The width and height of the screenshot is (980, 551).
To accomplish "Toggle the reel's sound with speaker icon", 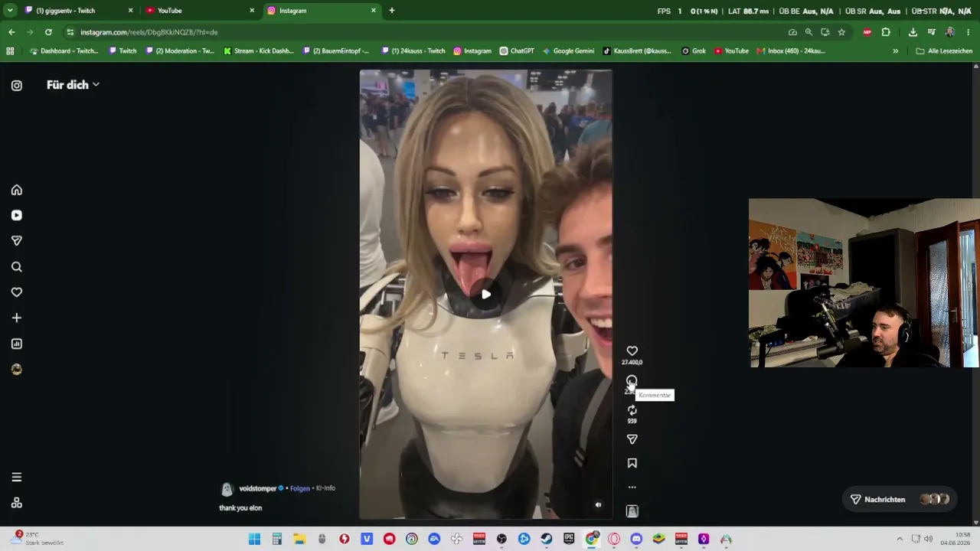I will pyautogui.click(x=599, y=505).
